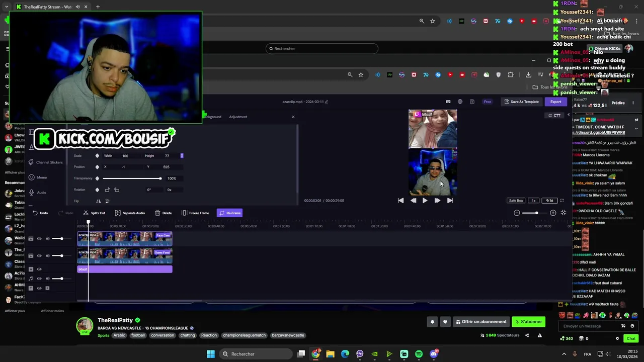
Task: Zoom out the timeline with minus icon
Action: click(517, 213)
